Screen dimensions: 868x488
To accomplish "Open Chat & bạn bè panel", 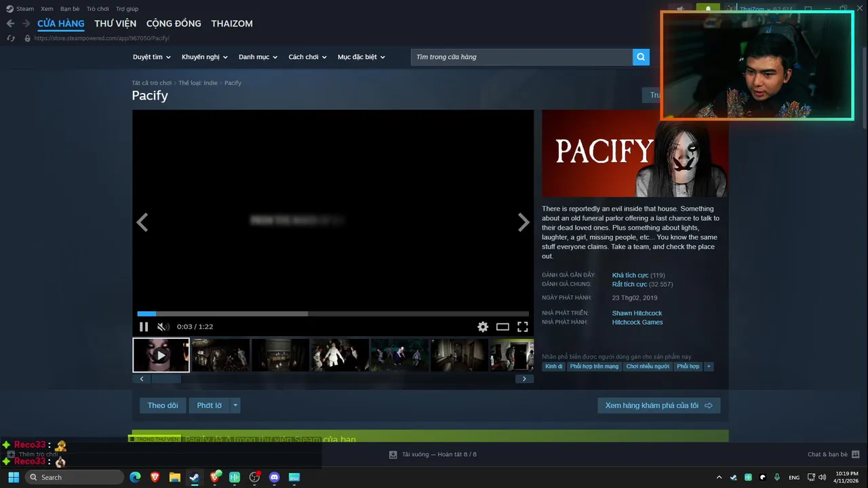I will pyautogui.click(x=833, y=454).
